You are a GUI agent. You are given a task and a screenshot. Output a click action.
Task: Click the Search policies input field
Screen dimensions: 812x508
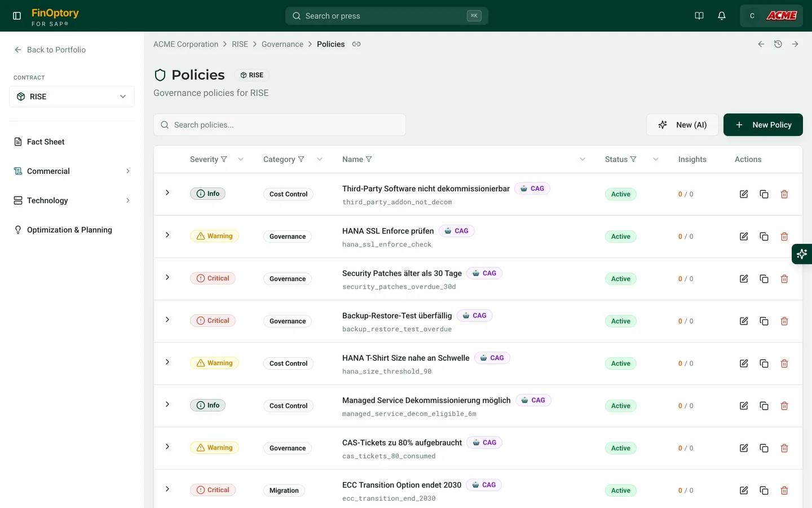pos(280,125)
